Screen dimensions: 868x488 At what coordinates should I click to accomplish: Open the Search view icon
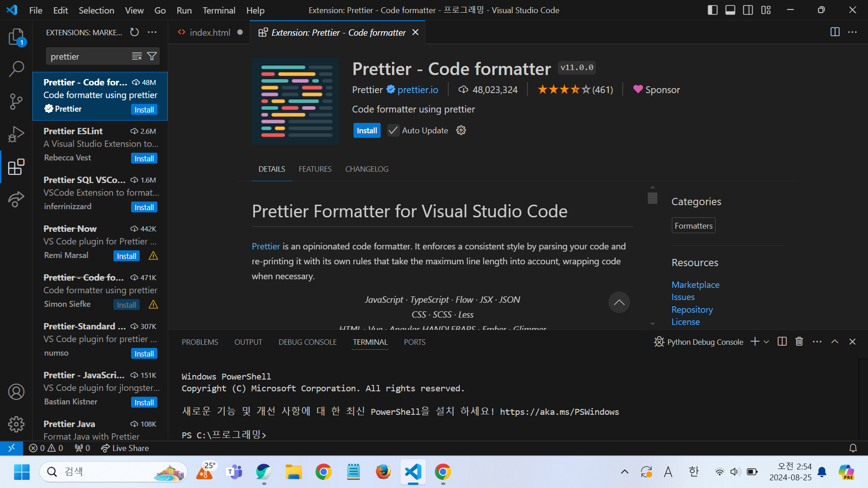click(16, 69)
